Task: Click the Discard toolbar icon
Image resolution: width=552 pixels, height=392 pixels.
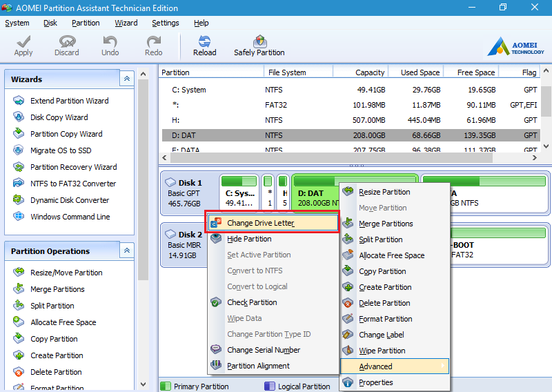Action: pos(67,41)
